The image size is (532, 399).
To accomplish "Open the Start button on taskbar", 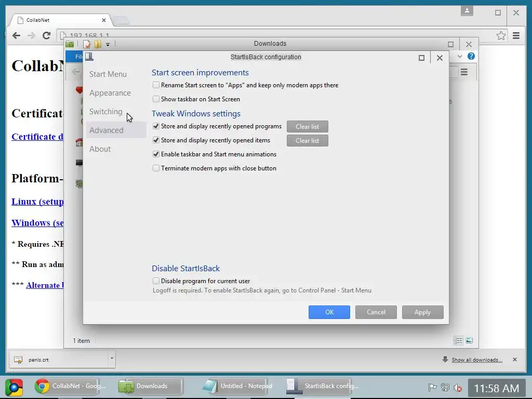I will [x=14, y=387].
